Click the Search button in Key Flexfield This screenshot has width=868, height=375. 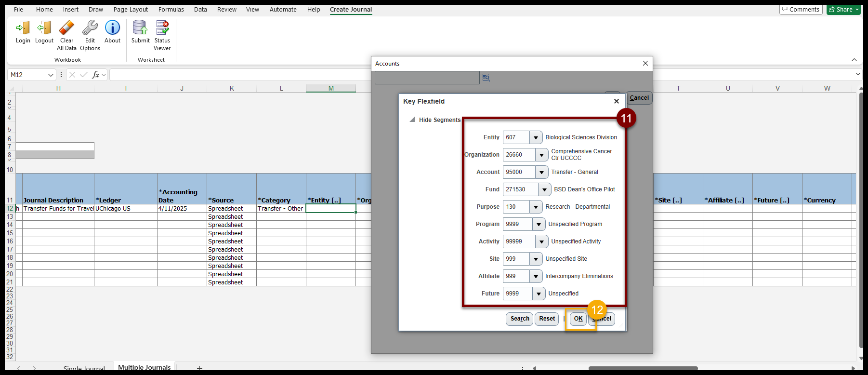[x=519, y=319]
